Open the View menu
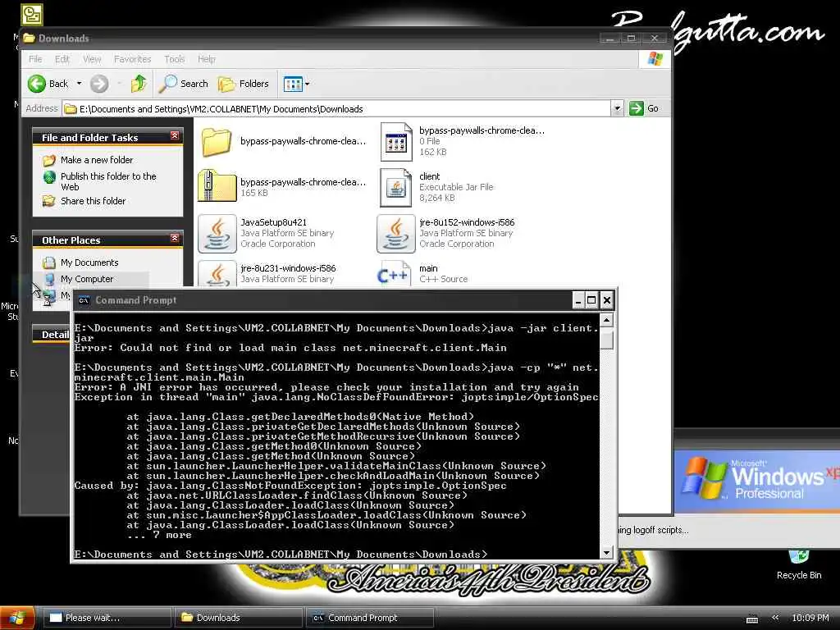This screenshot has height=630, width=840. (92, 59)
